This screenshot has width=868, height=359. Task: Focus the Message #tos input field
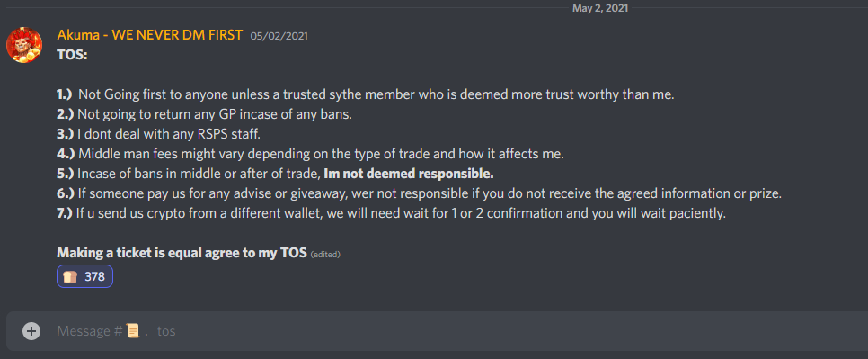tap(437, 331)
